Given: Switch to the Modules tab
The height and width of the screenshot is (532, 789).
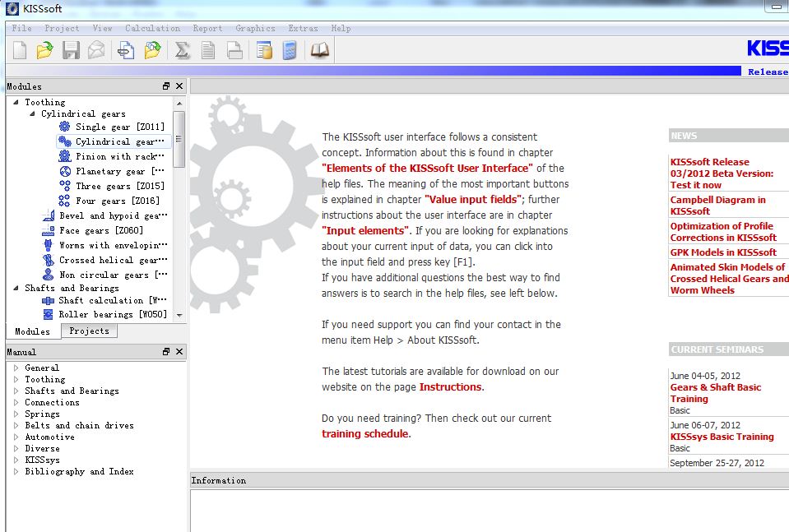Looking at the screenshot, I should click(x=33, y=331).
